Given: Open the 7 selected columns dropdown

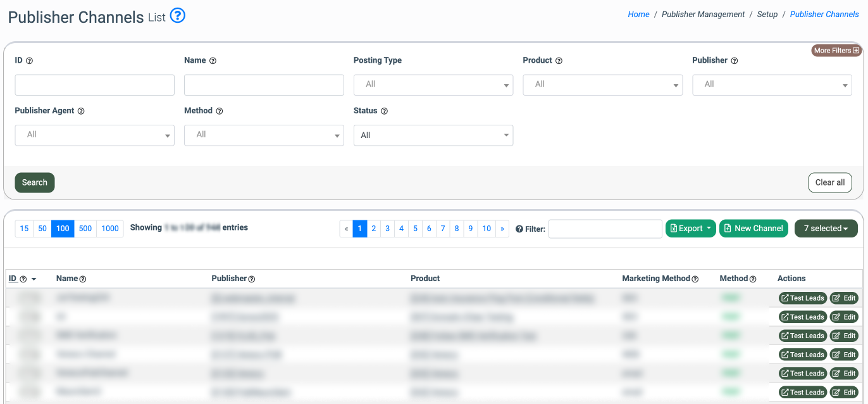Looking at the screenshot, I should 826,229.
